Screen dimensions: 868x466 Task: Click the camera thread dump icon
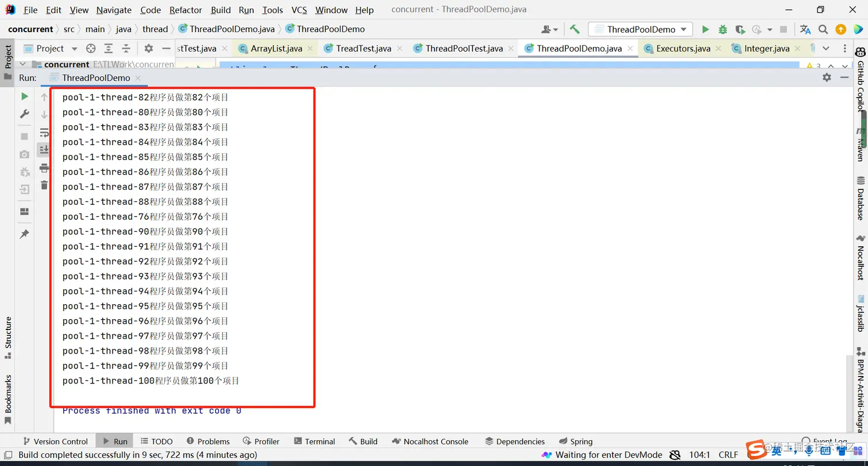[x=25, y=154]
